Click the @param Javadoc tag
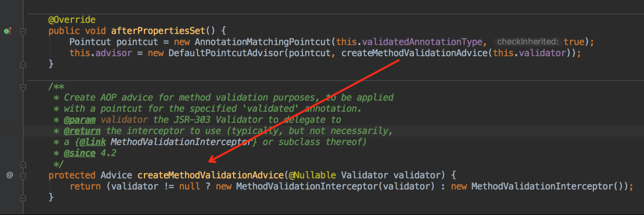 click(79, 120)
